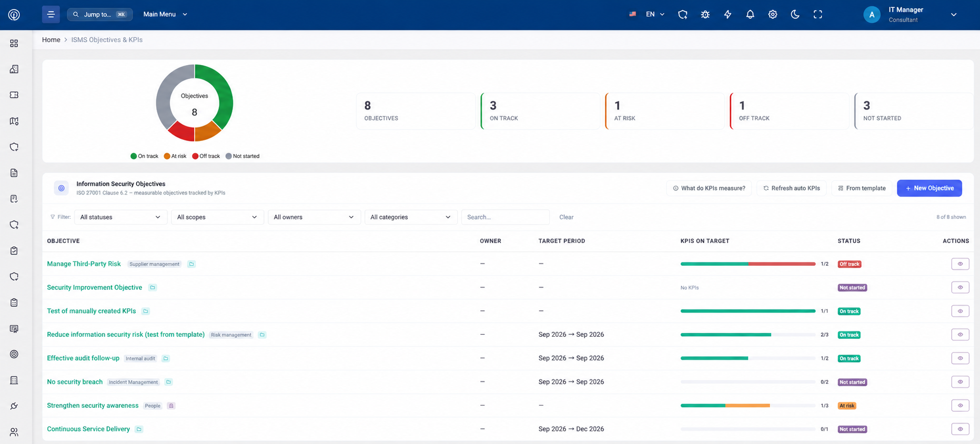This screenshot has width=980, height=444.
Task: Open the ticket icon in the sidebar
Action: (x=14, y=95)
